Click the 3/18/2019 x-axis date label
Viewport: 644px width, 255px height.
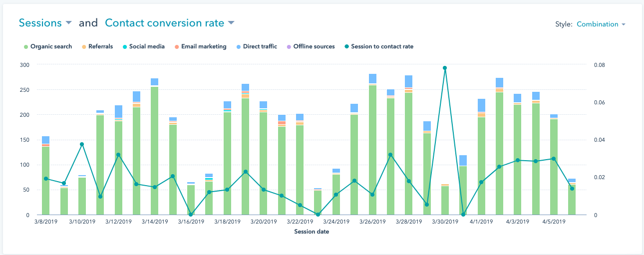point(227,222)
